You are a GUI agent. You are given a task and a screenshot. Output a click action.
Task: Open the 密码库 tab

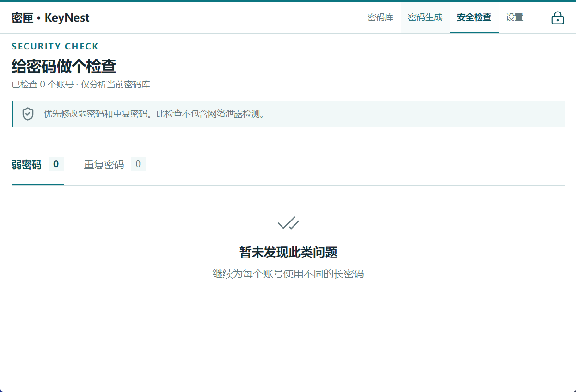[x=380, y=17]
